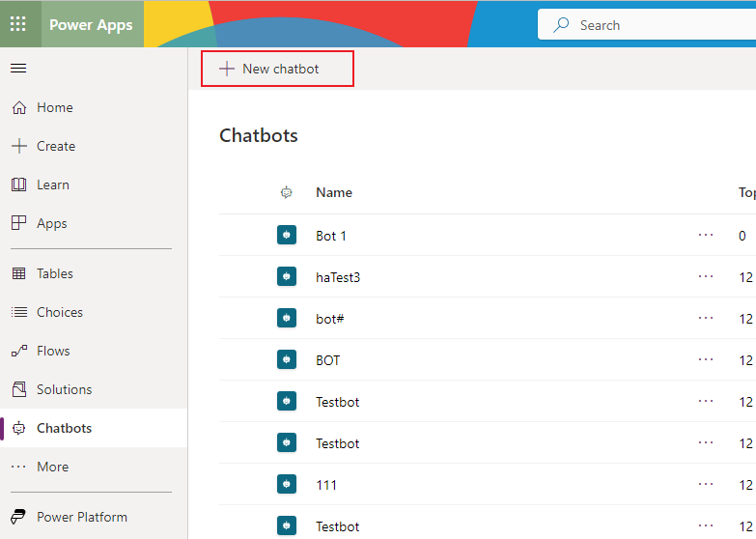Click the Choices list icon
756x539 pixels.
[x=19, y=312]
